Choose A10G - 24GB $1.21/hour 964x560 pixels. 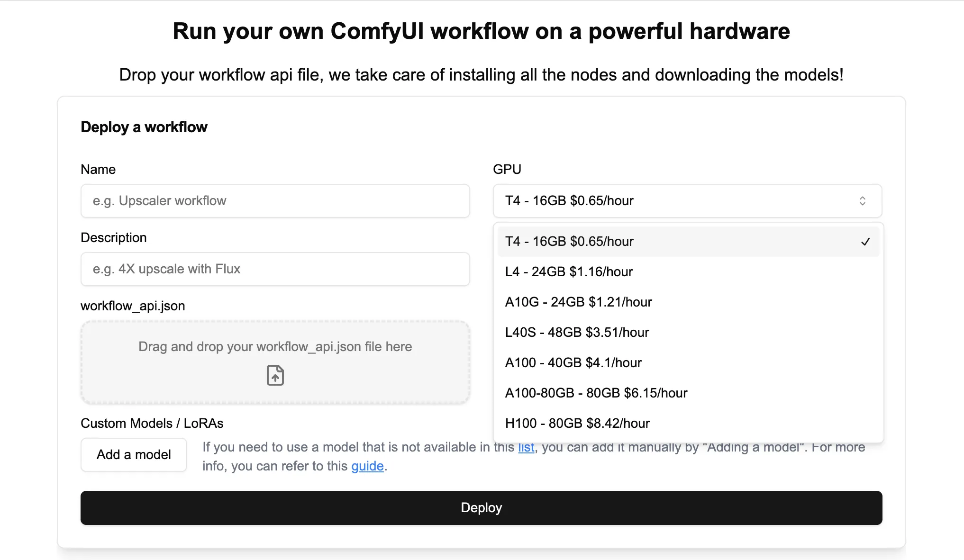click(x=688, y=302)
